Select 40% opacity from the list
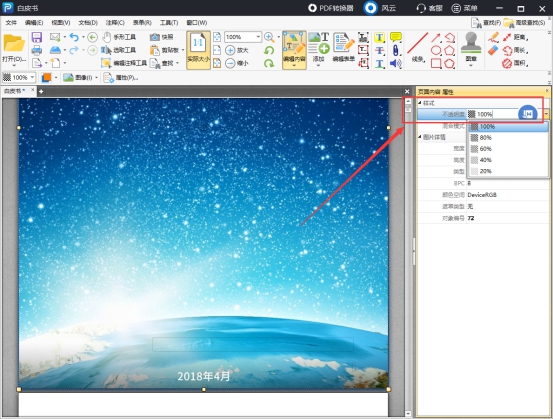The image size is (553, 419). (508, 160)
